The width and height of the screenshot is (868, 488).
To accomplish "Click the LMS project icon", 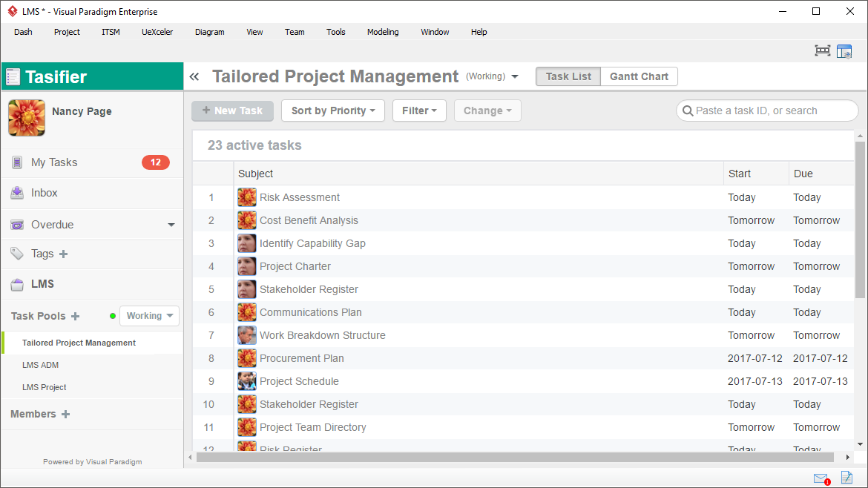I will [17, 284].
